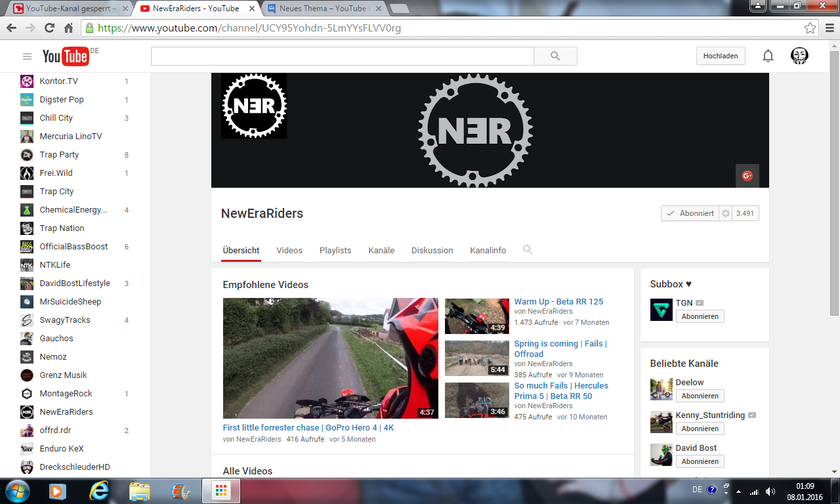Open the YouTube hamburger guide menu
Image resolution: width=840 pixels, height=504 pixels.
click(x=27, y=56)
